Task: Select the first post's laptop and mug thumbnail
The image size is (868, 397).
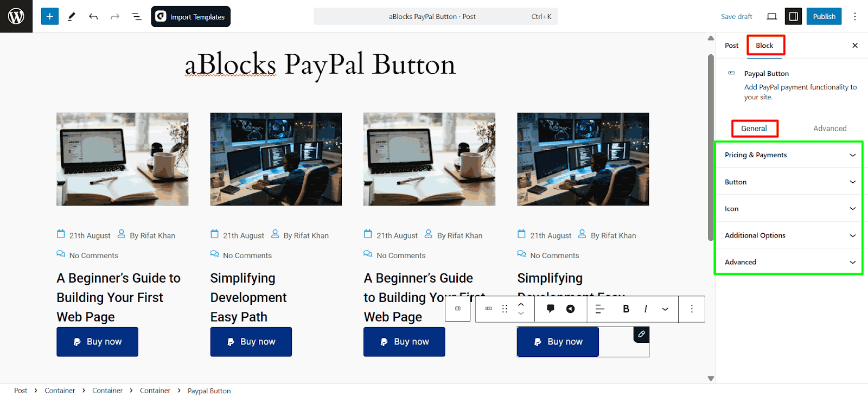Action: click(123, 159)
